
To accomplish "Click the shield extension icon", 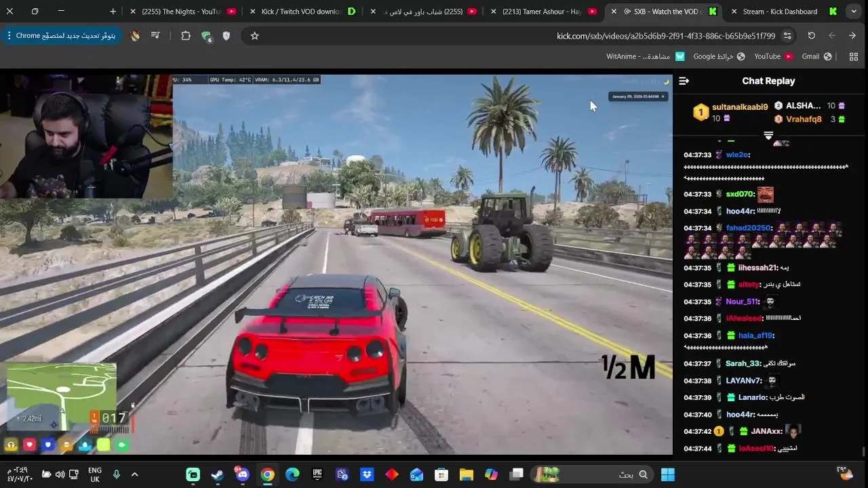I will pos(226,36).
